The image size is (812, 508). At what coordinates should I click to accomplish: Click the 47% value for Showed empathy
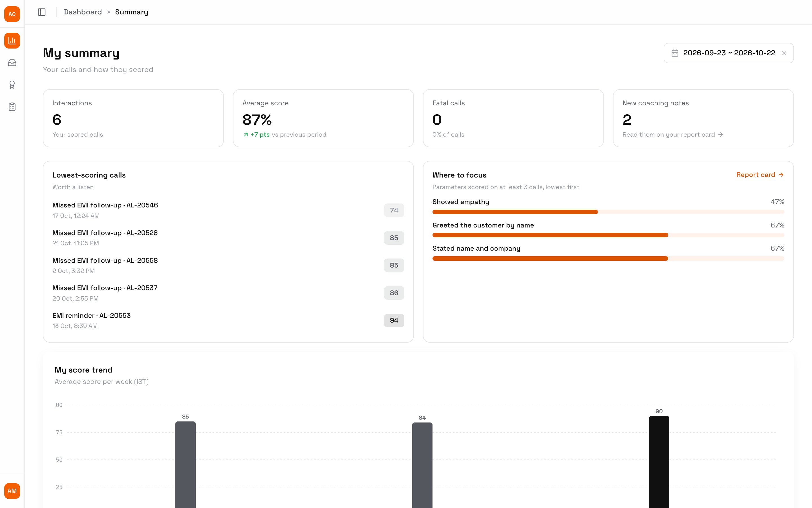tap(777, 202)
